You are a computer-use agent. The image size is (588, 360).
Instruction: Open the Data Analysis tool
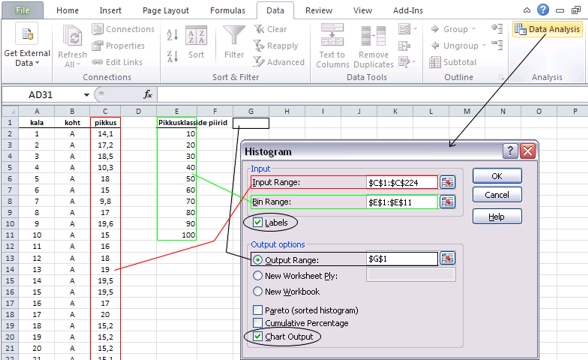point(548,29)
